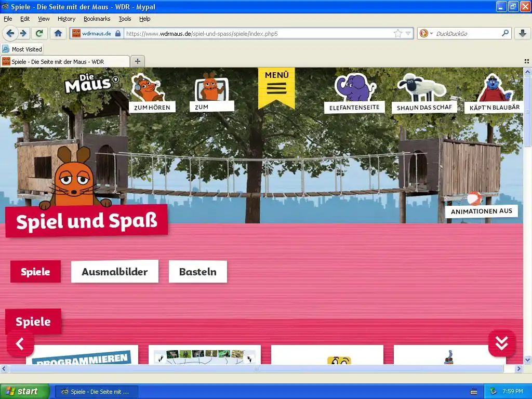This screenshot has height=399, width=532.
Task: Click the search magnifier icon in search box
Action: 505,33
